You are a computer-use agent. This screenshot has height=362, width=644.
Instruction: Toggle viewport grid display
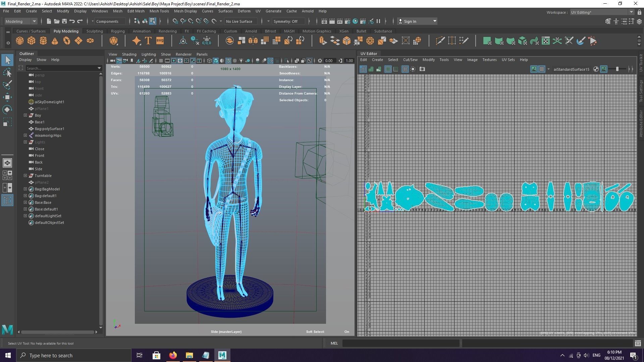[161, 61]
